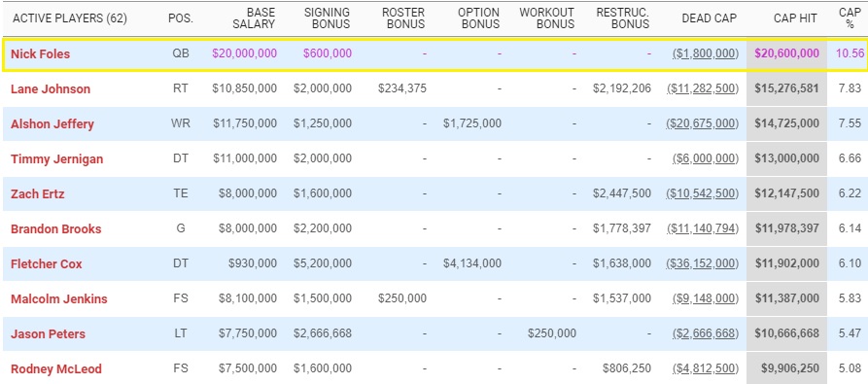Sort by Signing Bonus column header

point(328,18)
